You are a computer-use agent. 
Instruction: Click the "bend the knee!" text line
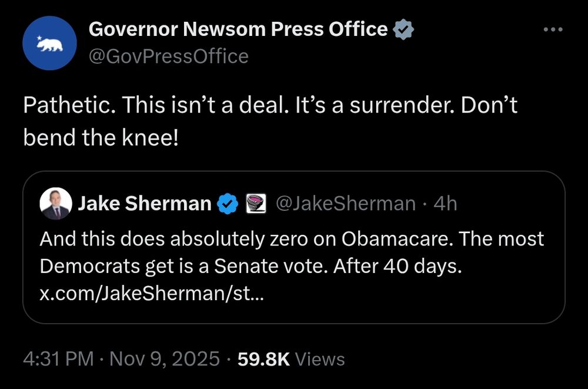(100, 137)
